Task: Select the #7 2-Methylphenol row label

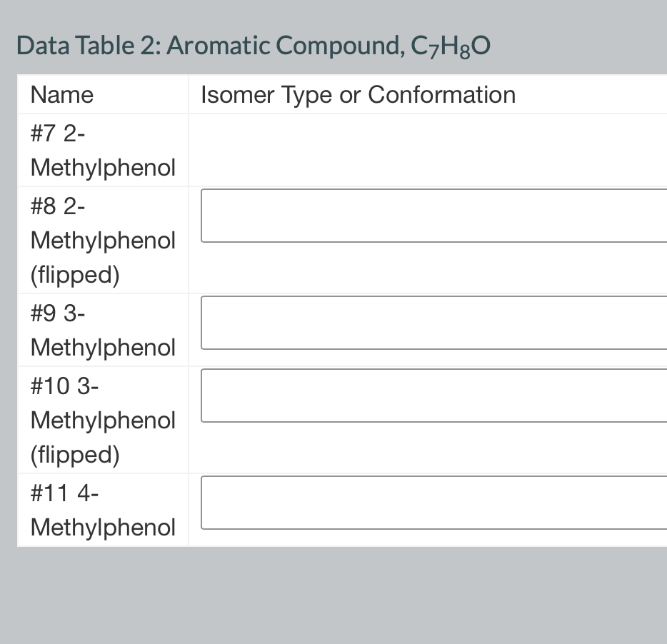Action: pyautogui.click(x=103, y=150)
